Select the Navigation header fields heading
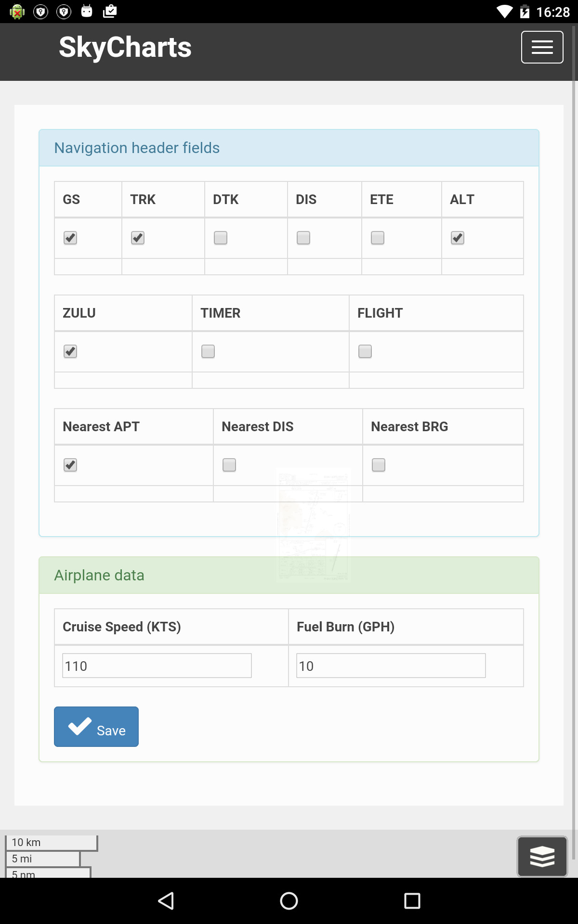Image resolution: width=578 pixels, height=924 pixels. 137,148
